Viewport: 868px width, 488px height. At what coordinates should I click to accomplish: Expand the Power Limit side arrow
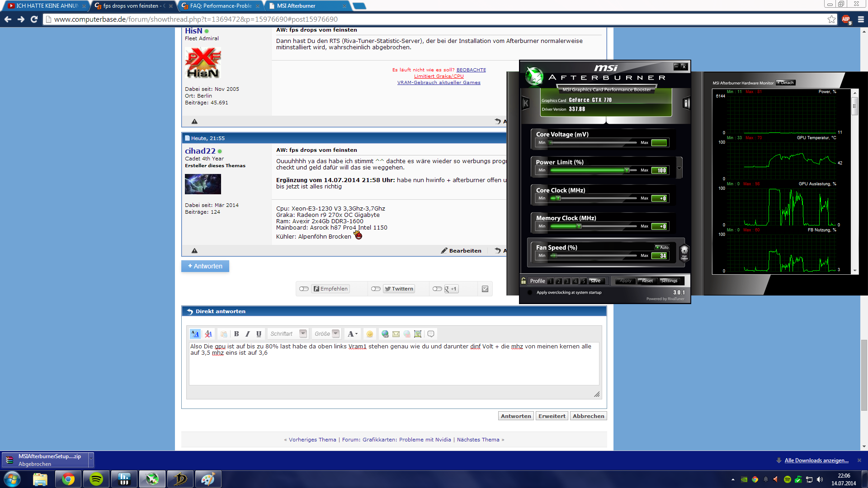point(679,169)
